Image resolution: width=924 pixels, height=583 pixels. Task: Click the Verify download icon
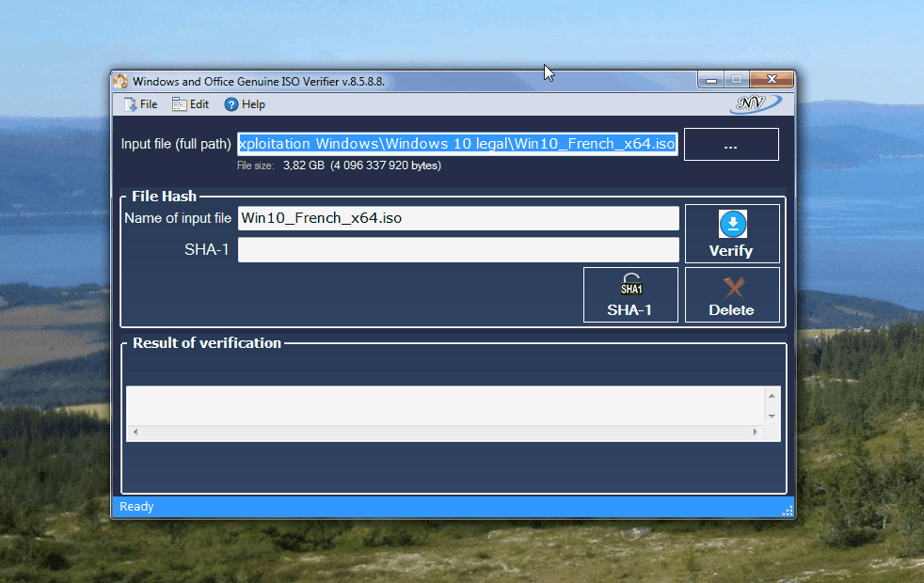pos(732,224)
